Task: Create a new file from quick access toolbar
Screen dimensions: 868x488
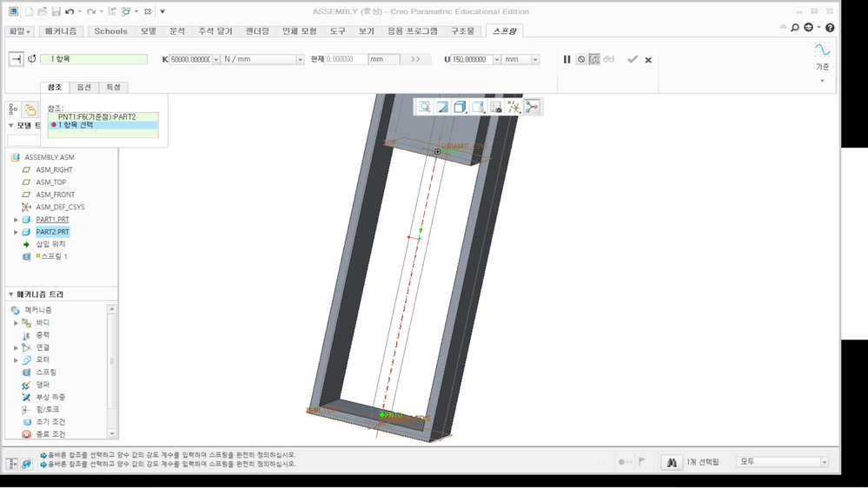Action: (x=28, y=11)
